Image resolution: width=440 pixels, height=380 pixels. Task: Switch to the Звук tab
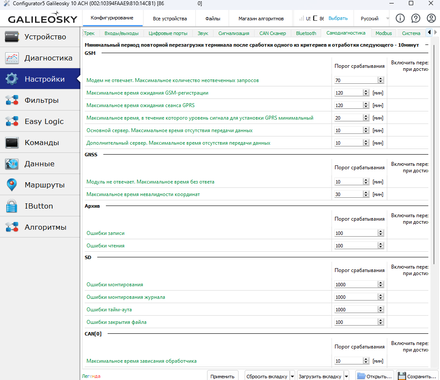pos(203,33)
